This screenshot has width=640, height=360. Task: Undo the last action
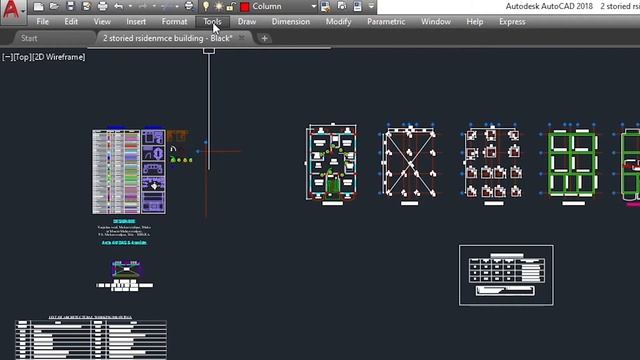pyautogui.click(x=119, y=7)
